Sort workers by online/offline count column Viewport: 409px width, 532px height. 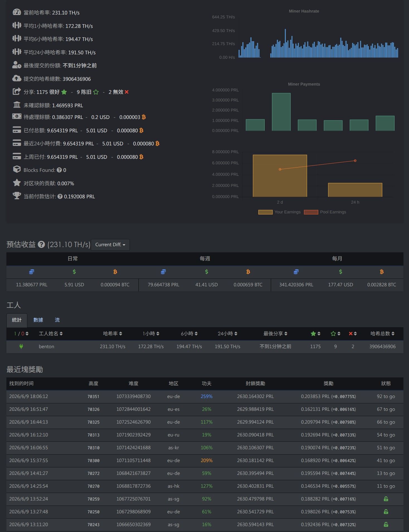point(21,334)
